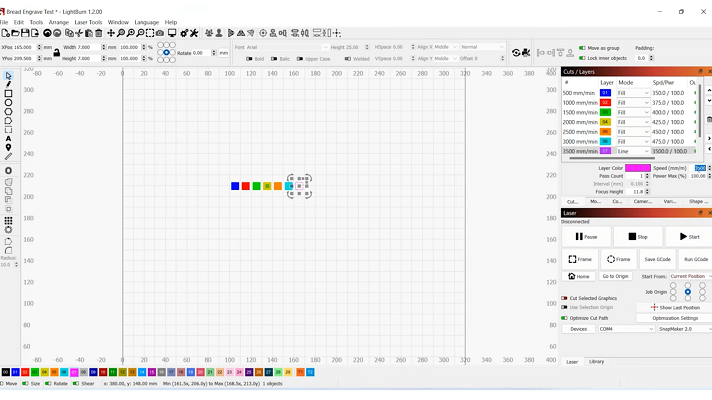The width and height of the screenshot is (712, 400).
Task: Open the Edit menu
Action: coord(19,22)
